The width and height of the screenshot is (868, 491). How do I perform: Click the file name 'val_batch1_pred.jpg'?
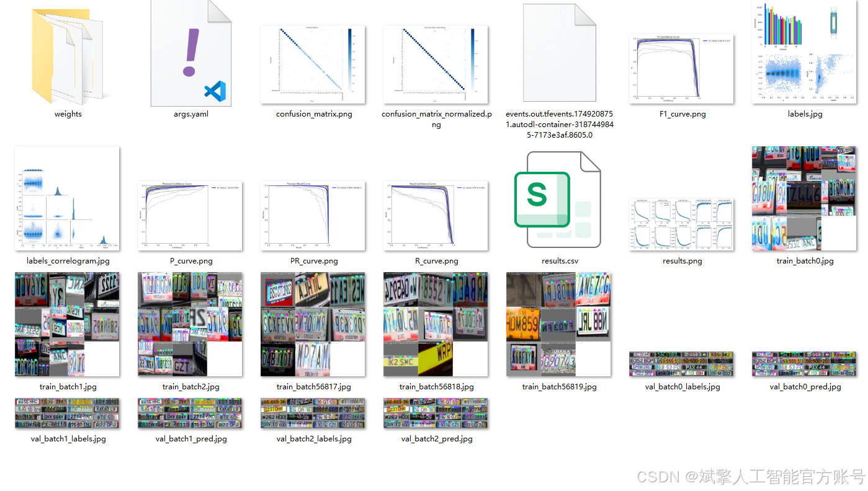point(191,439)
